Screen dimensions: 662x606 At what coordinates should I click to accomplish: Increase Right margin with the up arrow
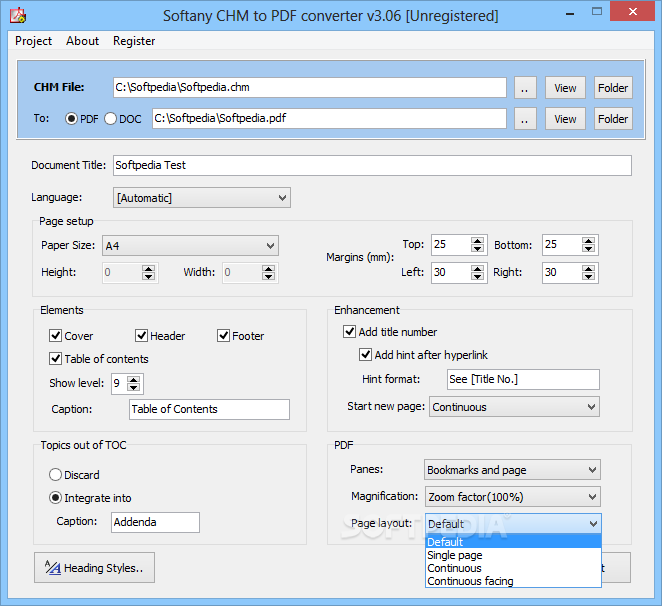point(588,269)
